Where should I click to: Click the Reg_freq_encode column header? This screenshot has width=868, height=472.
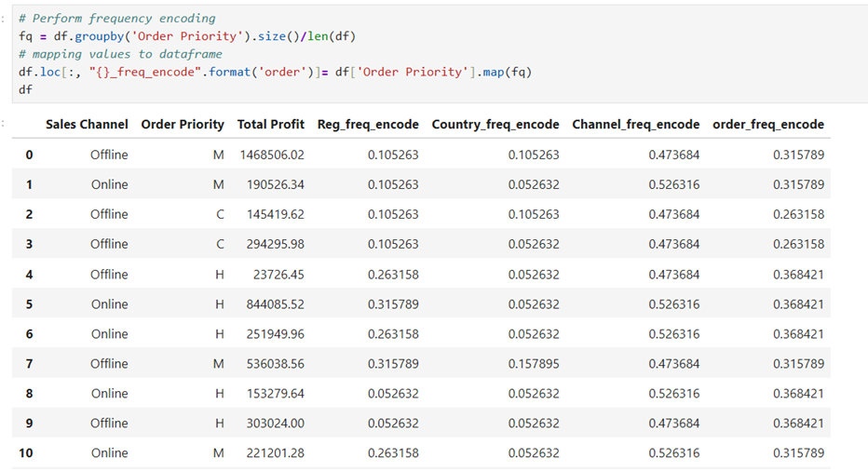pyautogui.click(x=368, y=125)
